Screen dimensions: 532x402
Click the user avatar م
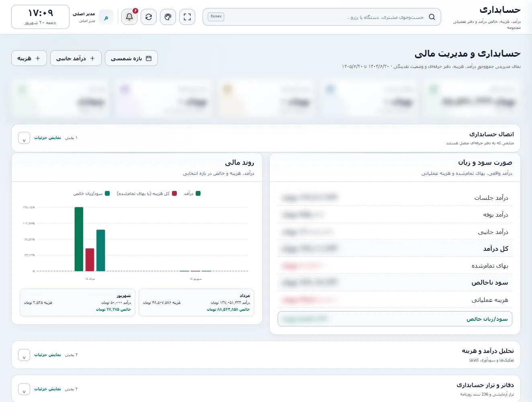[x=106, y=17]
